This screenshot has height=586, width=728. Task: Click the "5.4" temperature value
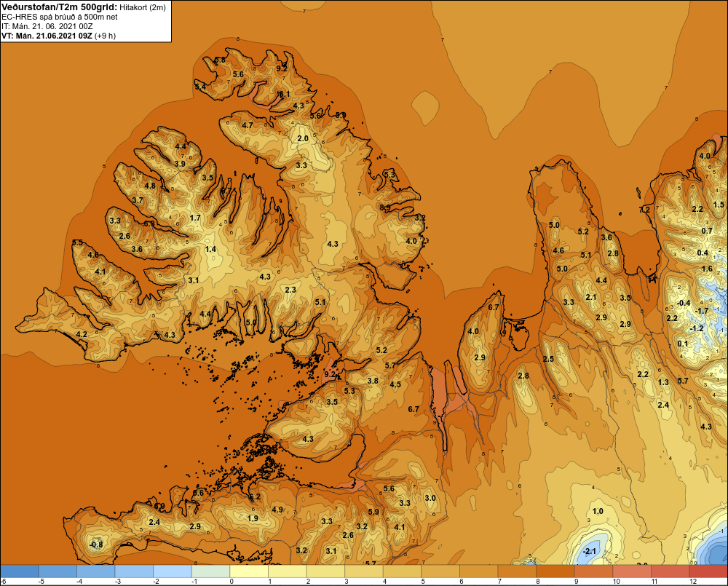(201, 87)
